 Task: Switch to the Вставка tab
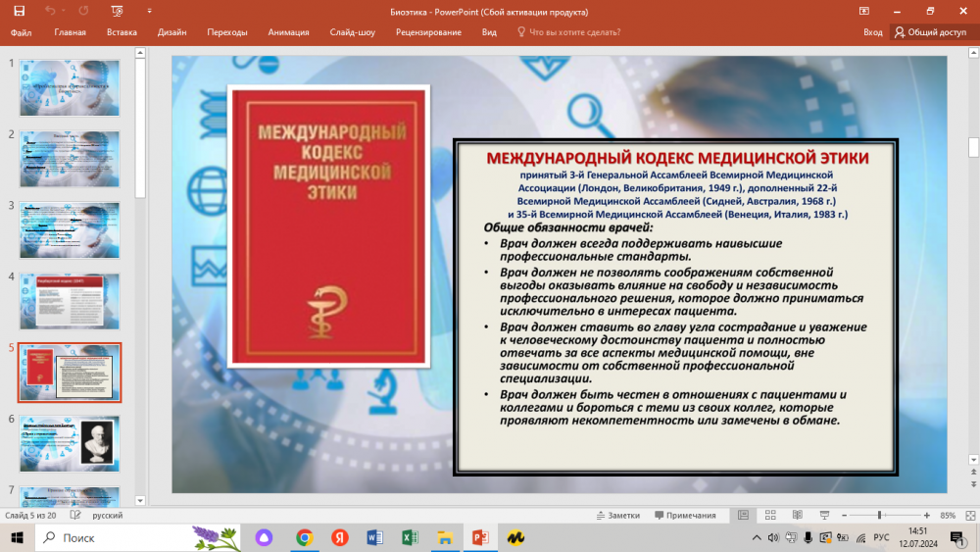[x=122, y=32]
